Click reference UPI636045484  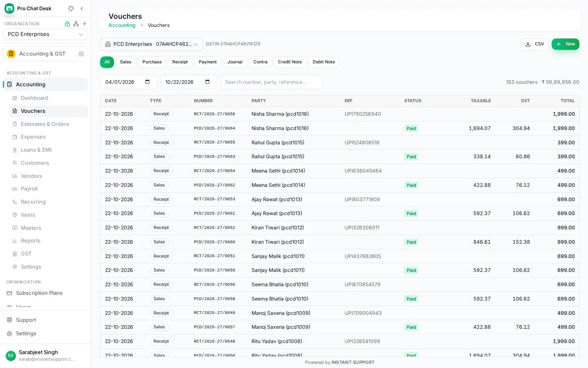click(363, 171)
